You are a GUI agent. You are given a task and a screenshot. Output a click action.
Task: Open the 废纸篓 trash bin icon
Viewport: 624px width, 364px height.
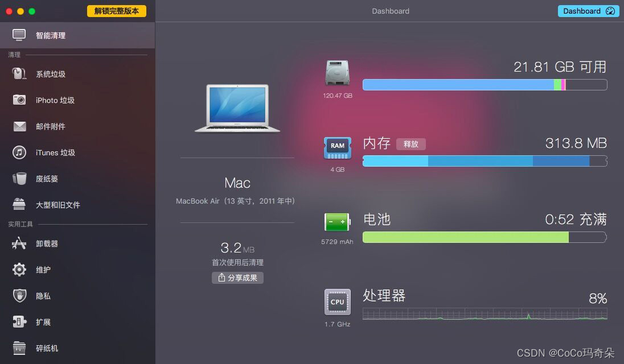19,179
